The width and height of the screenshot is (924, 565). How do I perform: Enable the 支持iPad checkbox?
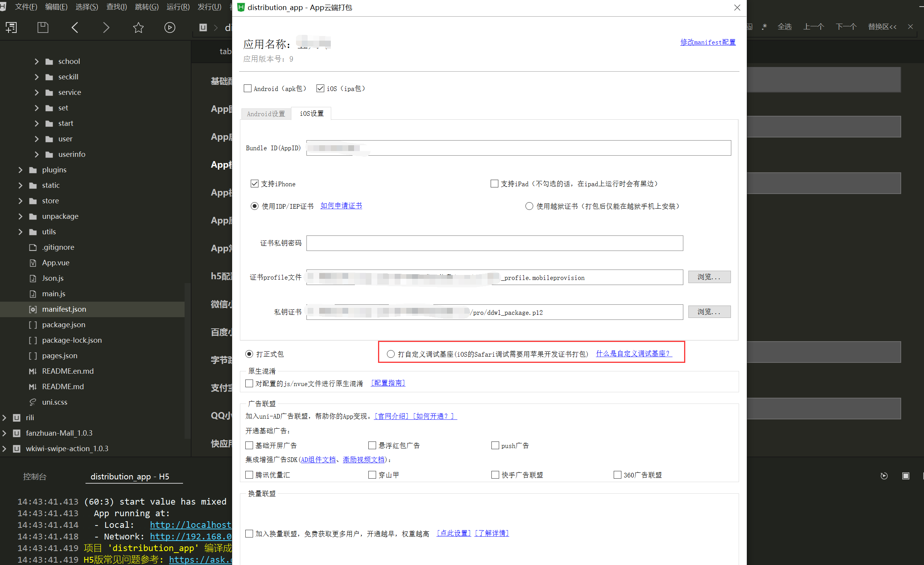point(494,184)
